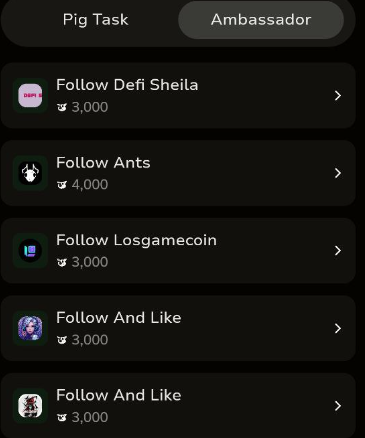Open the Follow Losgamecoin task title
The height and width of the screenshot is (438, 365).
(x=136, y=241)
